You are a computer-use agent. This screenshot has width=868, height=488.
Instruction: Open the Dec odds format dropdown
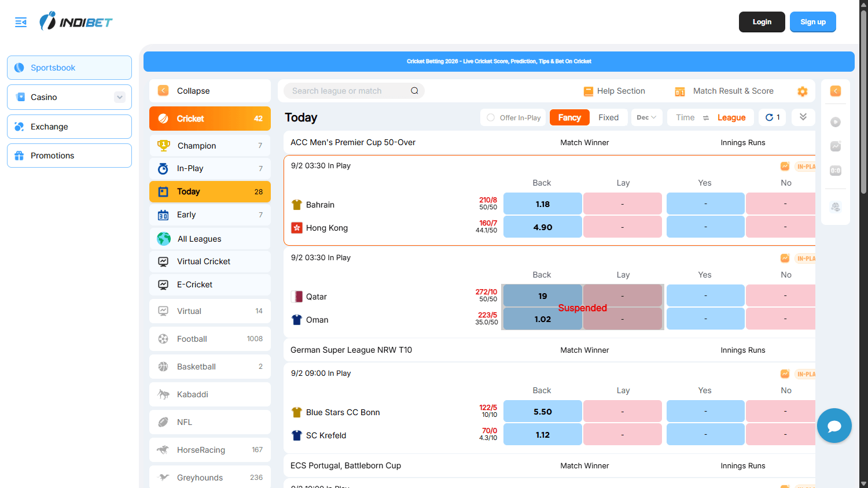click(647, 117)
